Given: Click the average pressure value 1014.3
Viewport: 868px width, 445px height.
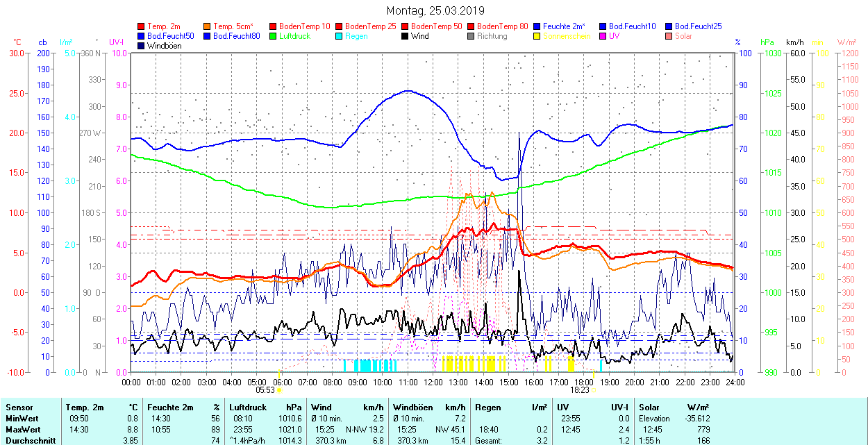Looking at the screenshot, I should click(x=290, y=441).
